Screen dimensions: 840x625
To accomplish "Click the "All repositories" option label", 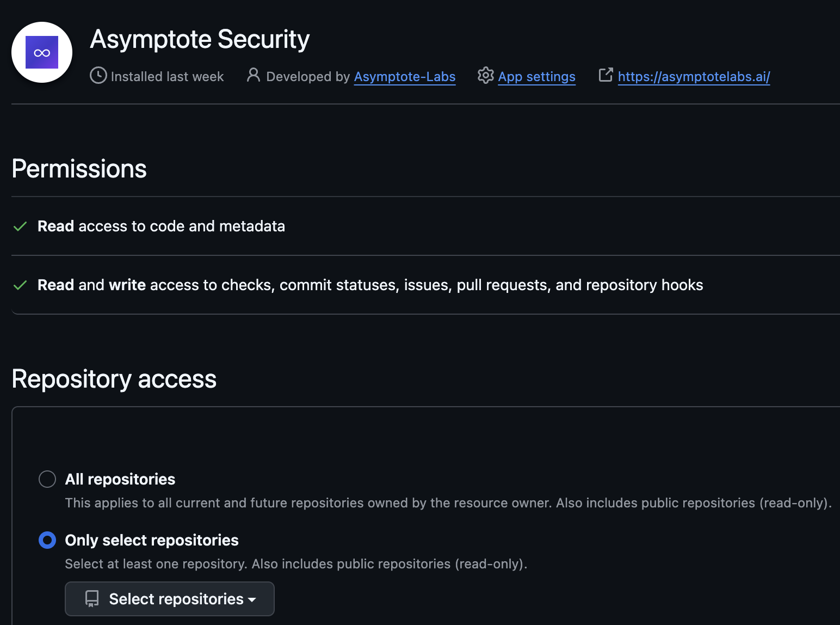I will pos(120,479).
